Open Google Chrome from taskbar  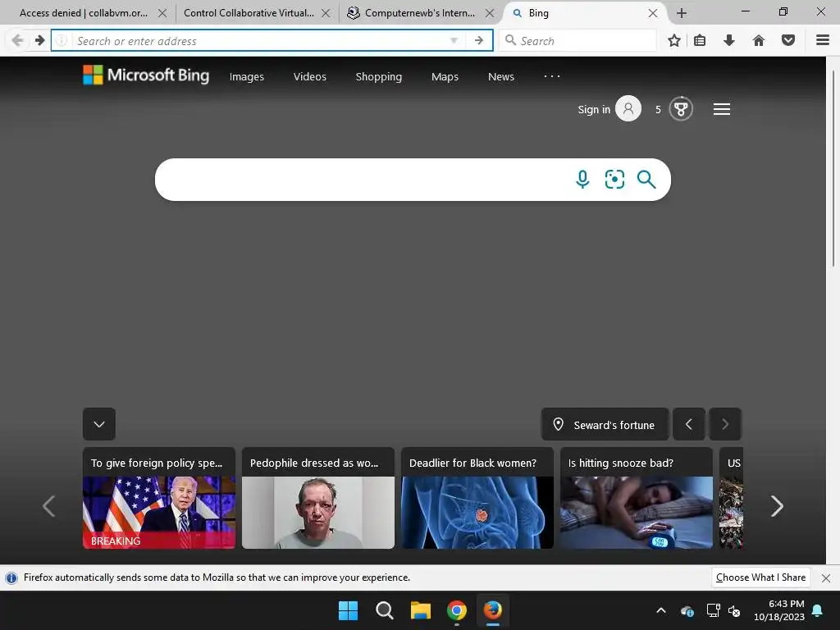coord(456,610)
